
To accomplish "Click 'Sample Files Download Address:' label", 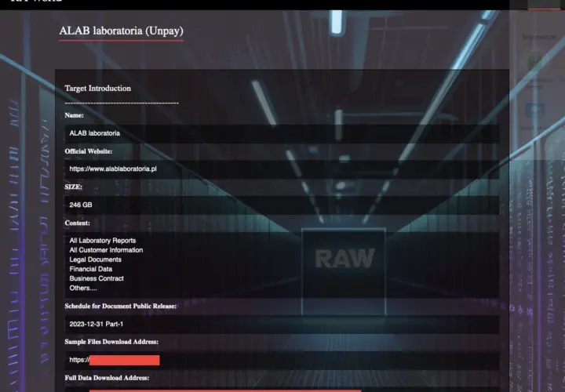I will pos(111,342).
